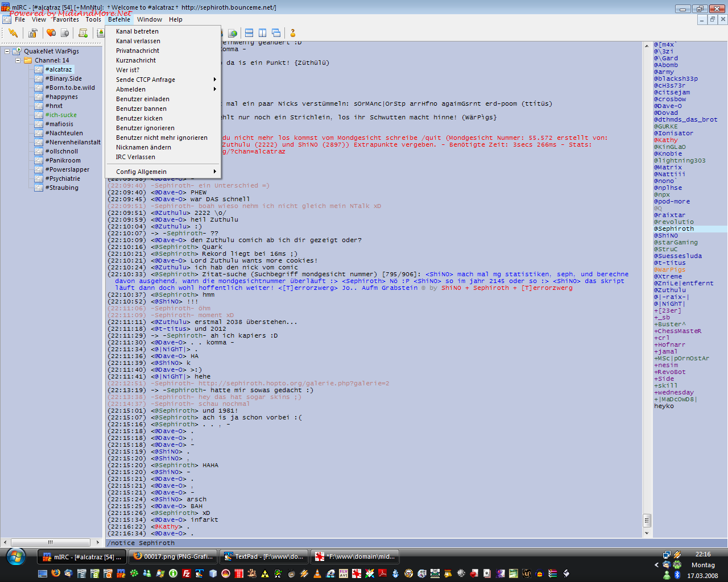The height and width of the screenshot is (582, 728).
Task: Click the message input field
Action: click(x=370, y=543)
